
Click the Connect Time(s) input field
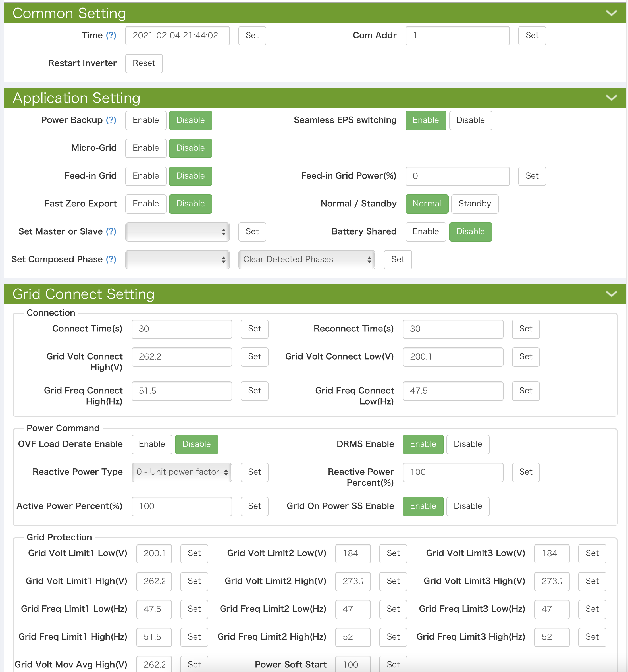182,329
